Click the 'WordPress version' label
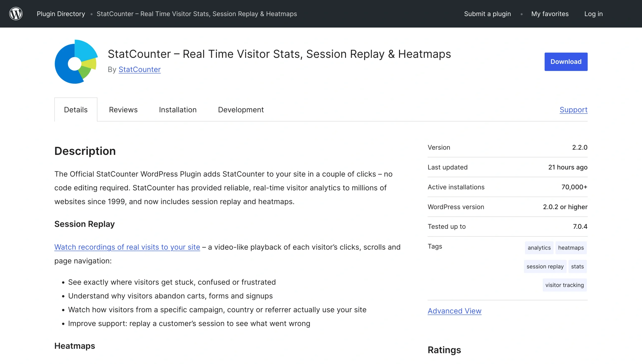642x364 pixels. pyautogui.click(x=456, y=207)
